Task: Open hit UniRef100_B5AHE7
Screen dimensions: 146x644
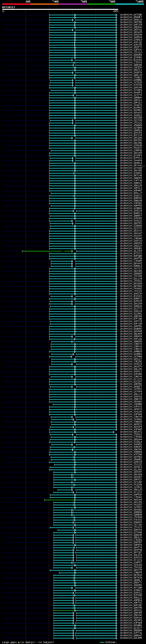Action: [131, 17]
